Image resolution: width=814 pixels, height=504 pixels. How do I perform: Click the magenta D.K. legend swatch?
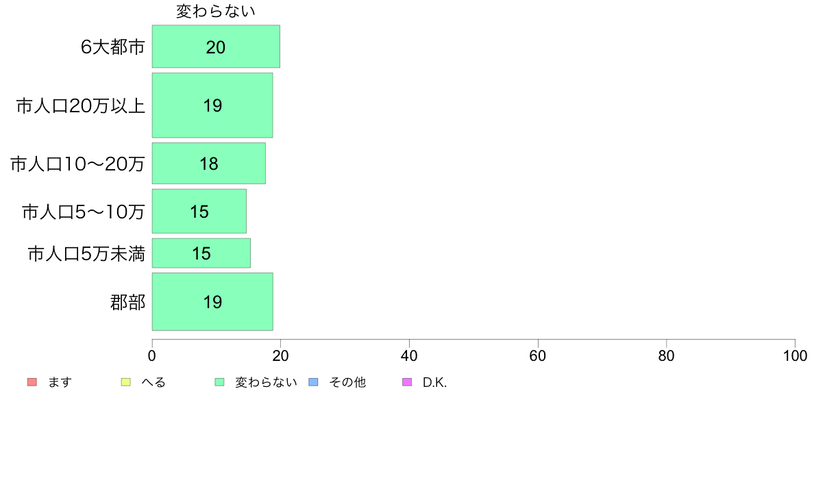coord(408,382)
